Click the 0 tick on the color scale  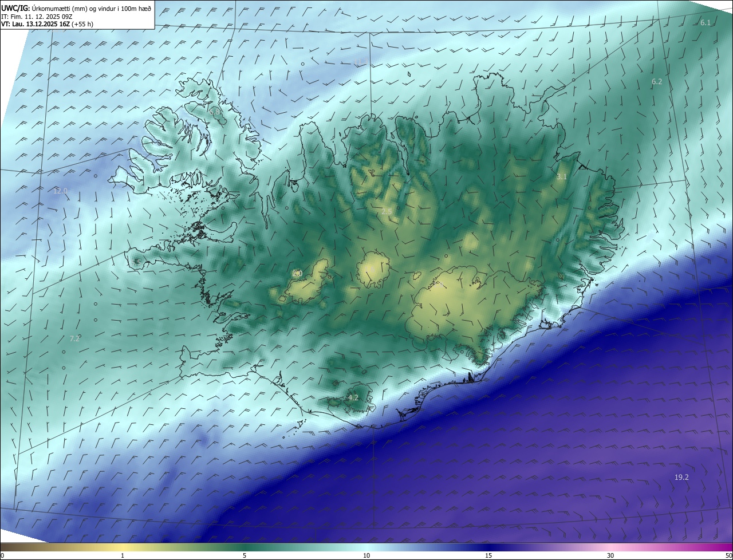tap(2, 555)
